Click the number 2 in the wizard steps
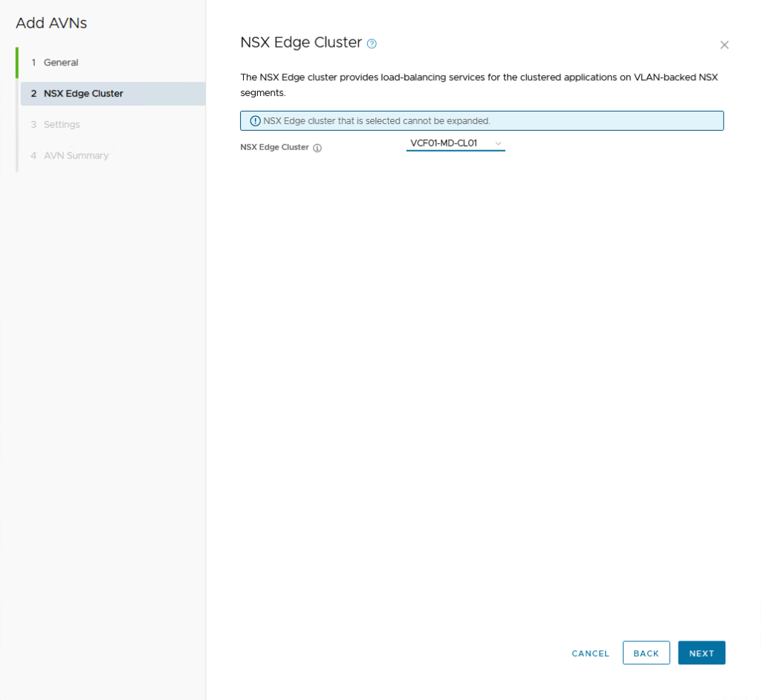Image resolution: width=761 pixels, height=700 pixels. click(33, 94)
